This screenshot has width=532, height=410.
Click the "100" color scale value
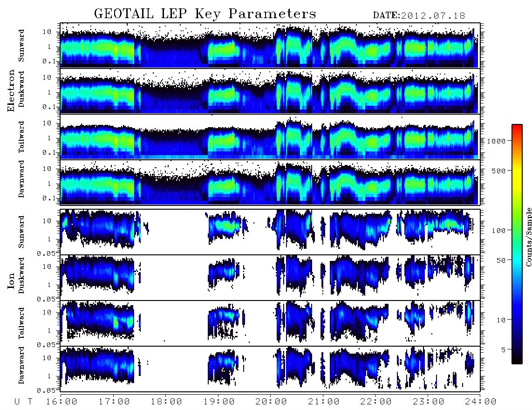[498, 231]
